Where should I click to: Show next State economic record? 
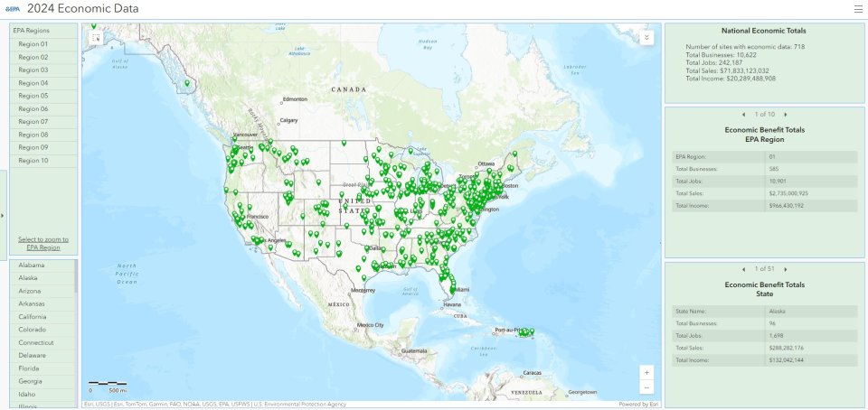pos(786,269)
